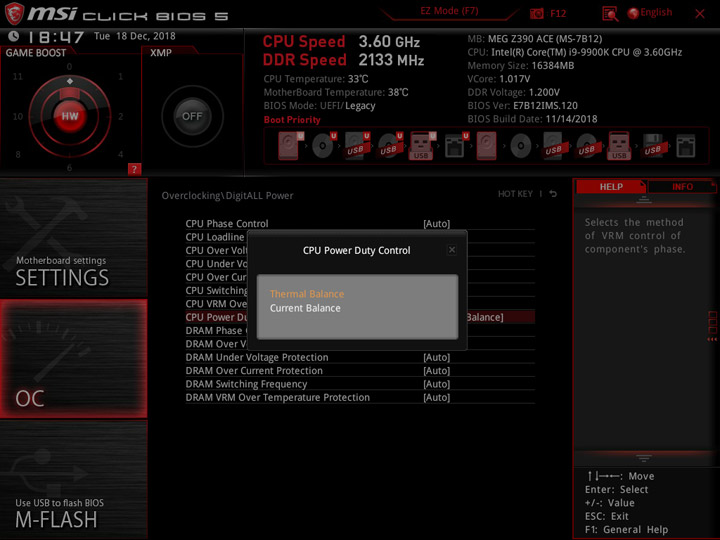Select DRAM VRM Over Temperature Protection label
Viewport: 720px width, 540px height.
[x=277, y=397]
